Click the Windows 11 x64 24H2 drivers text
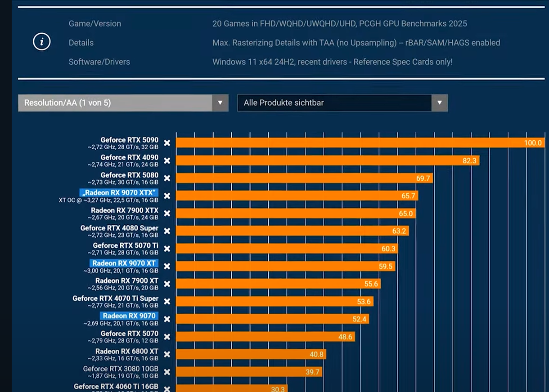The image size is (549, 392). point(333,62)
